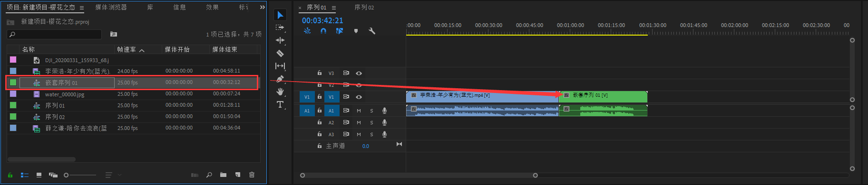This screenshot has height=185, width=868.
Task: Add a marker to the timeline
Action: coord(356,31)
